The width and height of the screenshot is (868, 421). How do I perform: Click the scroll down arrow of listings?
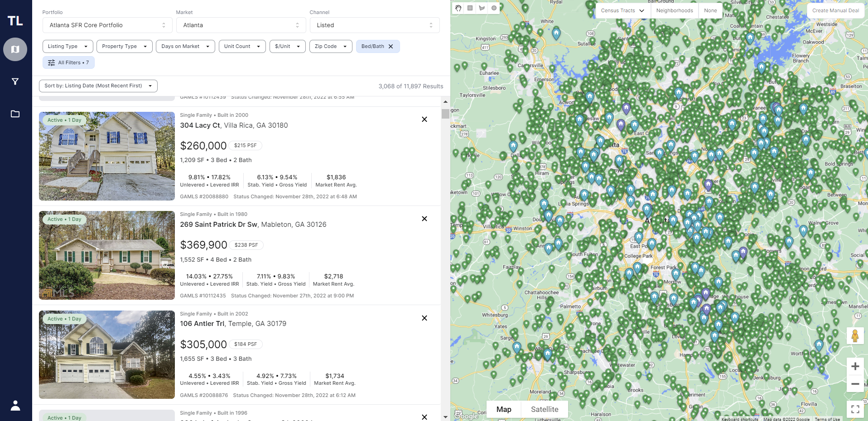point(445,417)
